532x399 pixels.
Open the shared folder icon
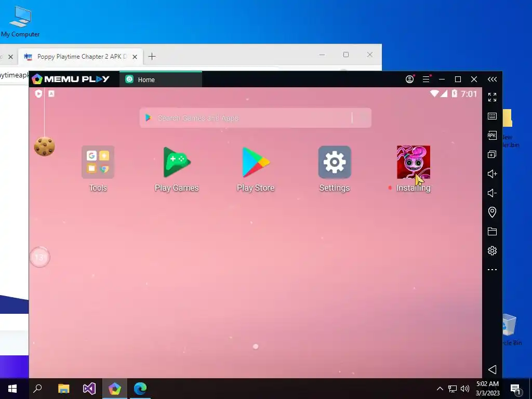(493, 231)
